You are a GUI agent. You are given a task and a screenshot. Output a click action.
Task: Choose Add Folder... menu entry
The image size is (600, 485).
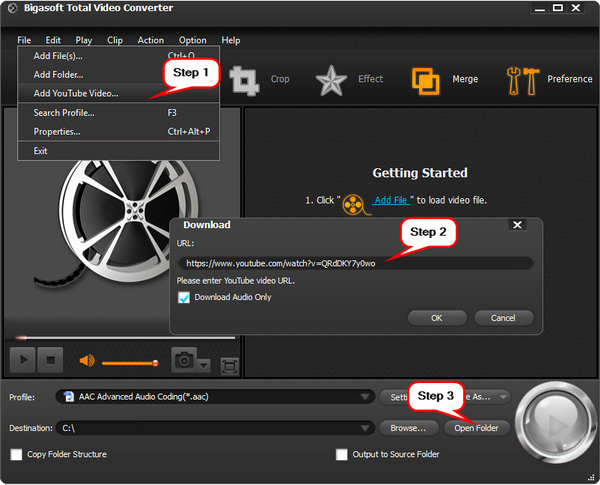[x=119, y=75]
